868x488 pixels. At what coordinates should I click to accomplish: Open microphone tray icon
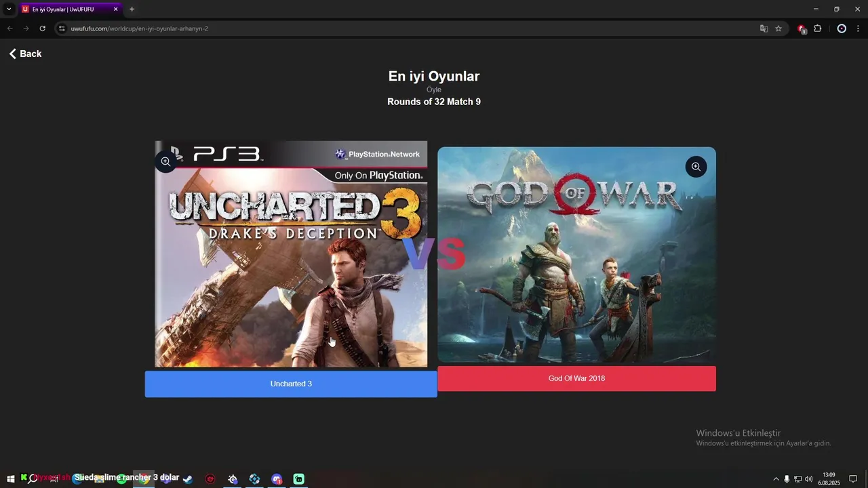pos(787,479)
